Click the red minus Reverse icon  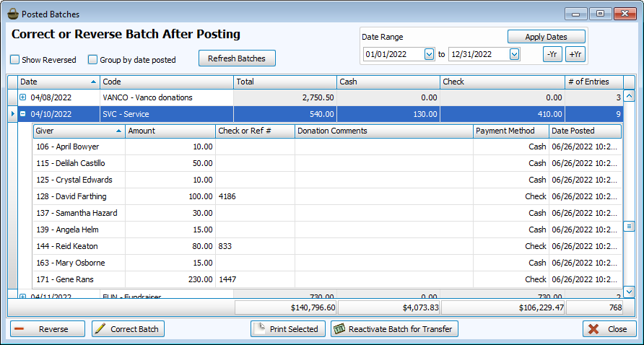pos(19,329)
